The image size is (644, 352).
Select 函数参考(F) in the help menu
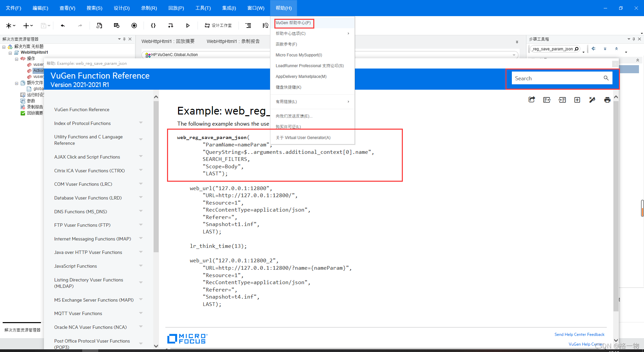point(312,44)
